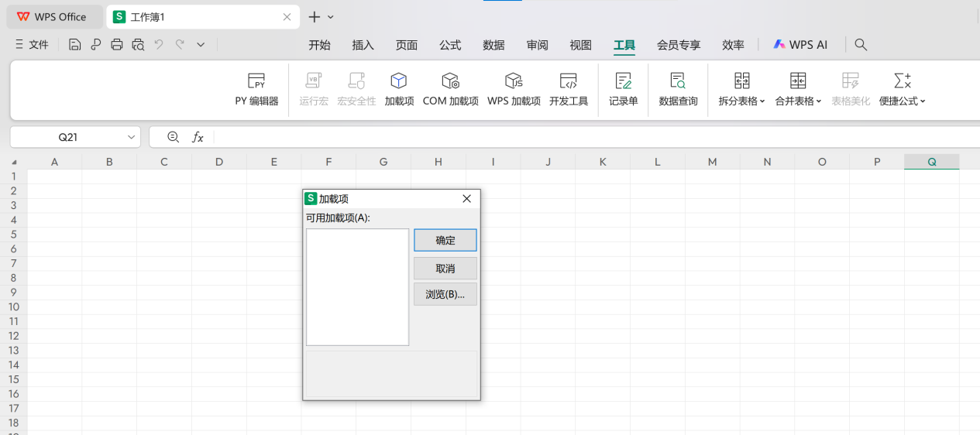Select column M header
This screenshot has height=435, width=980.
712,162
